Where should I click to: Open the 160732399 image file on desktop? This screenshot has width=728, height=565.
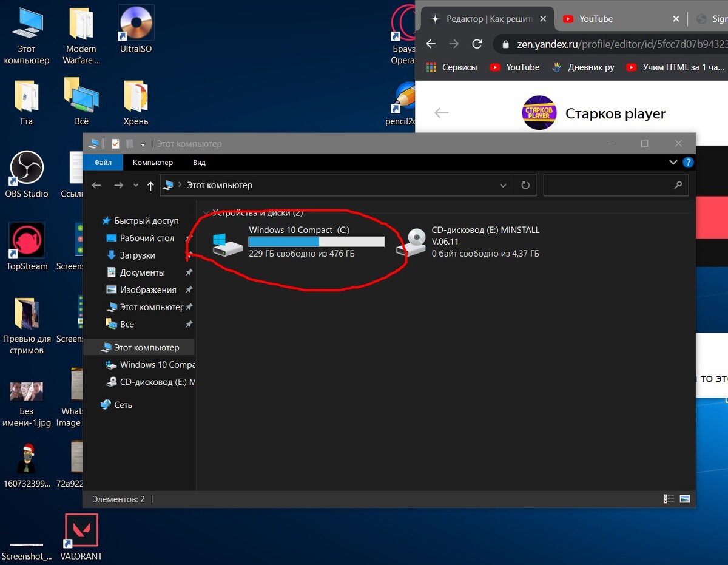point(26,465)
